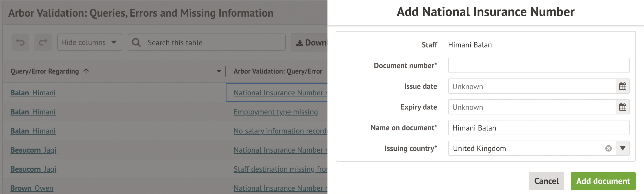644x194 pixels.
Task: Click the Download button
Action: [x=311, y=43]
